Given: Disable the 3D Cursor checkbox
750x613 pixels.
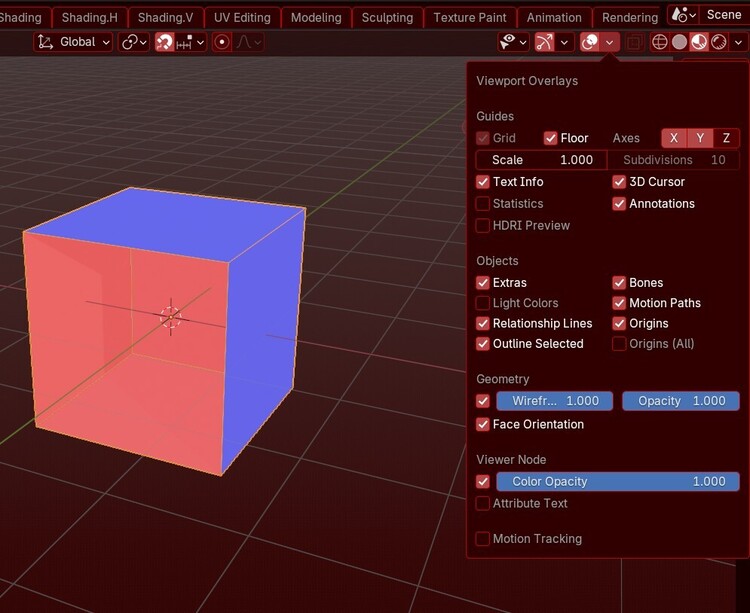Looking at the screenshot, I should [619, 182].
